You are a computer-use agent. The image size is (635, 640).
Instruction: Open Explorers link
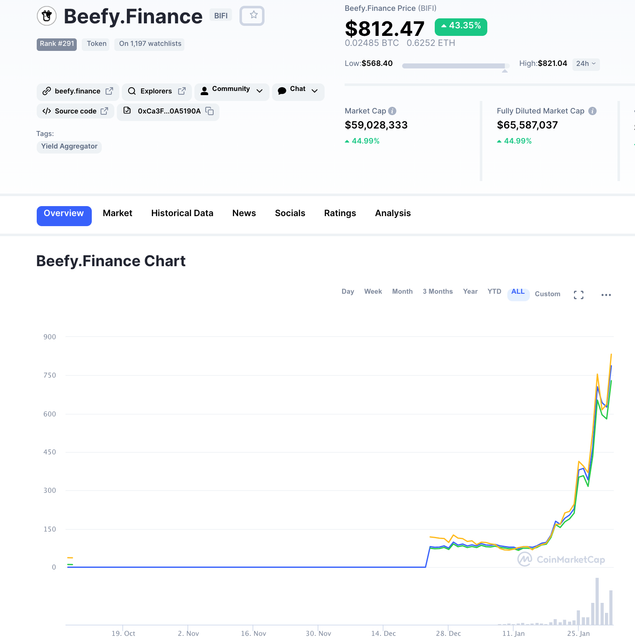pos(157,91)
